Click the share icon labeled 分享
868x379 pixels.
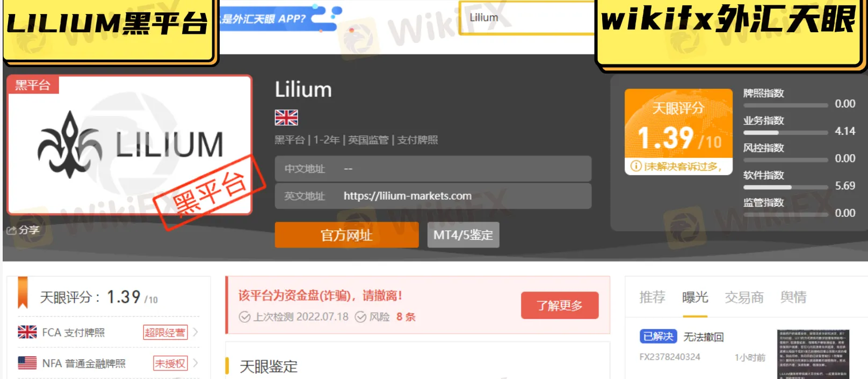(x=11, y=230)
